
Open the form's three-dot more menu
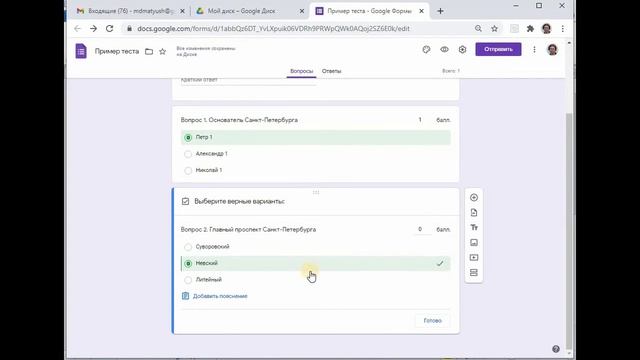(x=534, y=49)
